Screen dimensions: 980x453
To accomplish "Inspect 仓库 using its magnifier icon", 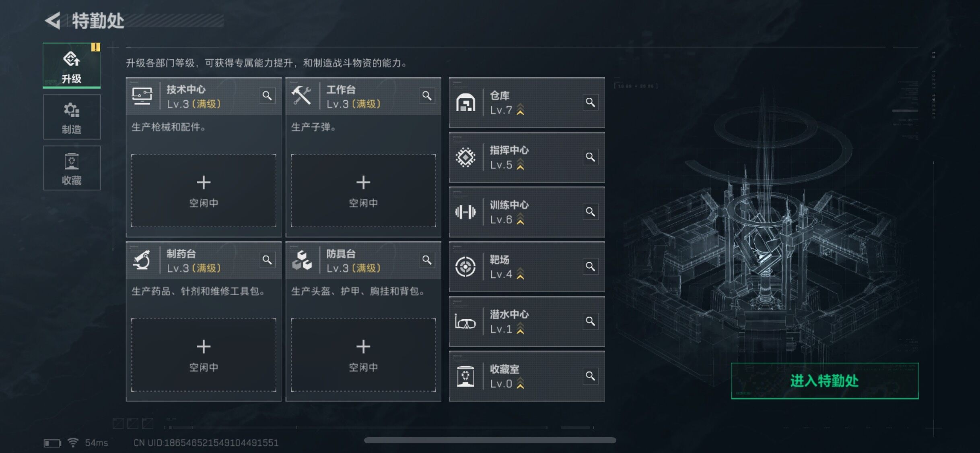I will click(x=590, y=102).
